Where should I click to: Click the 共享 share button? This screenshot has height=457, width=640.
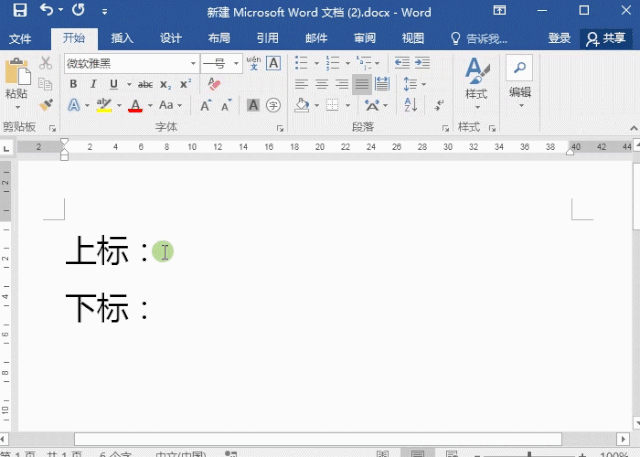(606, 39)
